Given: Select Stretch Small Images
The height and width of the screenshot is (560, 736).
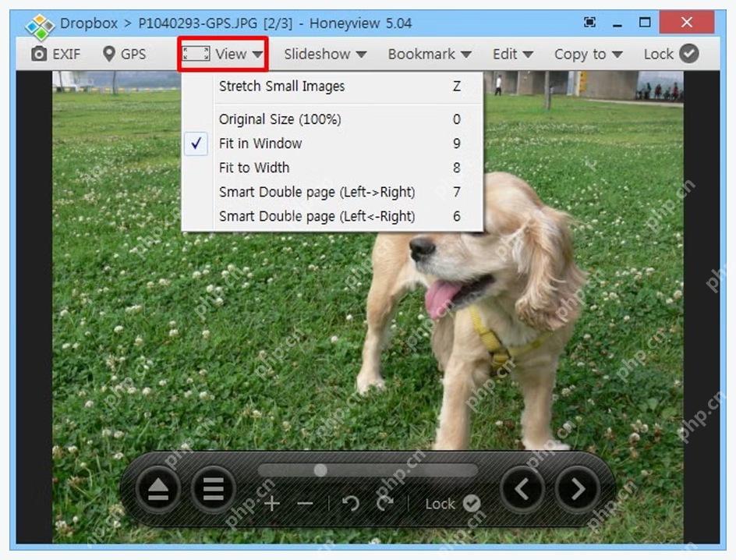Looking at the screenshot, I should point(332,87).
